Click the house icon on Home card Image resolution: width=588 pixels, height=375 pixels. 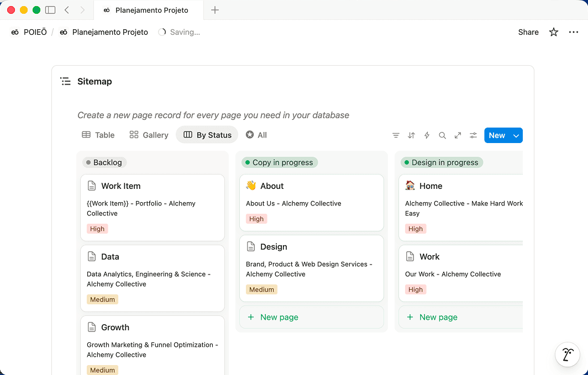pos(410,186)
